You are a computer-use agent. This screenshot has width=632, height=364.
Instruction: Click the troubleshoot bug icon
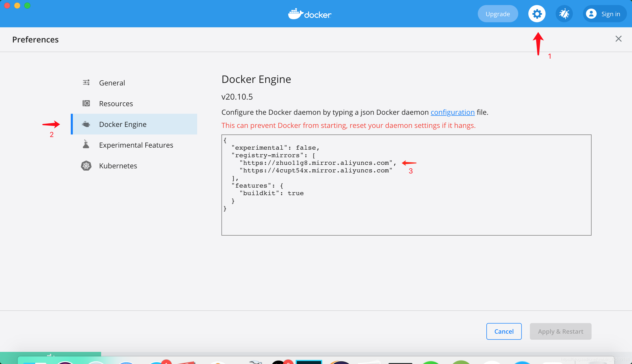(x=564, y=14)
